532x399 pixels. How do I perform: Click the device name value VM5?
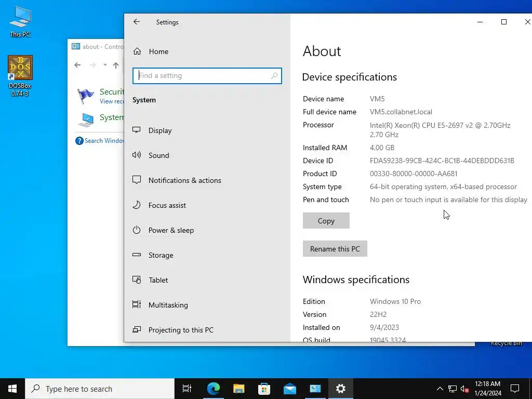tap(377, 99)
